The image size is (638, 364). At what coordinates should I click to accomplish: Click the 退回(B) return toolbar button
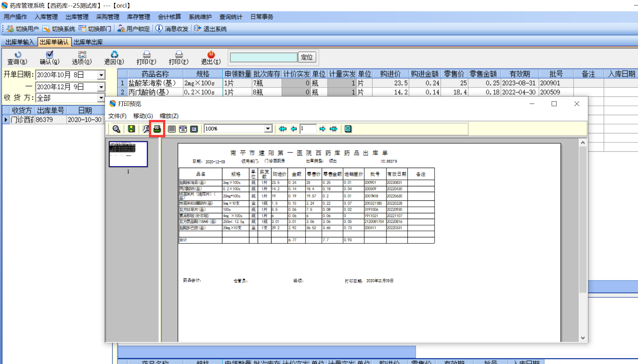[114, 58]
